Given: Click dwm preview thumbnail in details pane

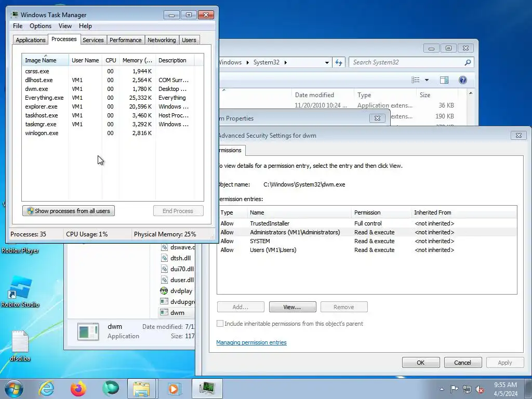Looking at the screenshot, I should coord(88,331).
